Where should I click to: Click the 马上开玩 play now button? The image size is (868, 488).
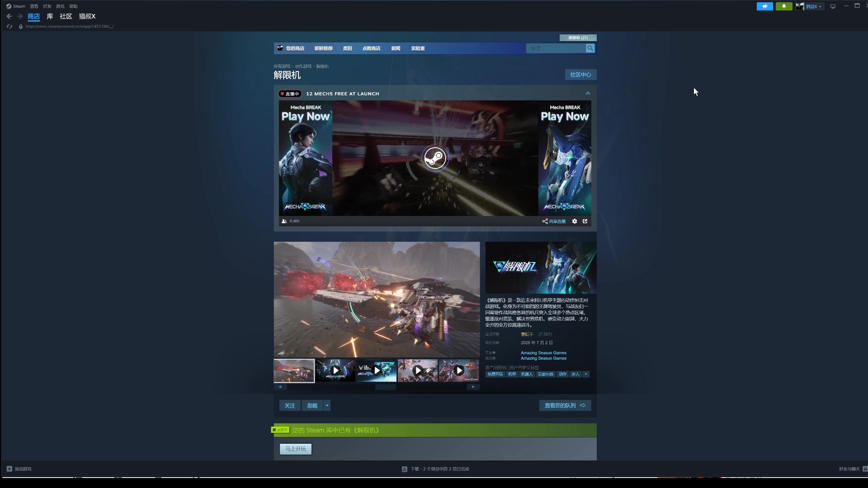296,449
